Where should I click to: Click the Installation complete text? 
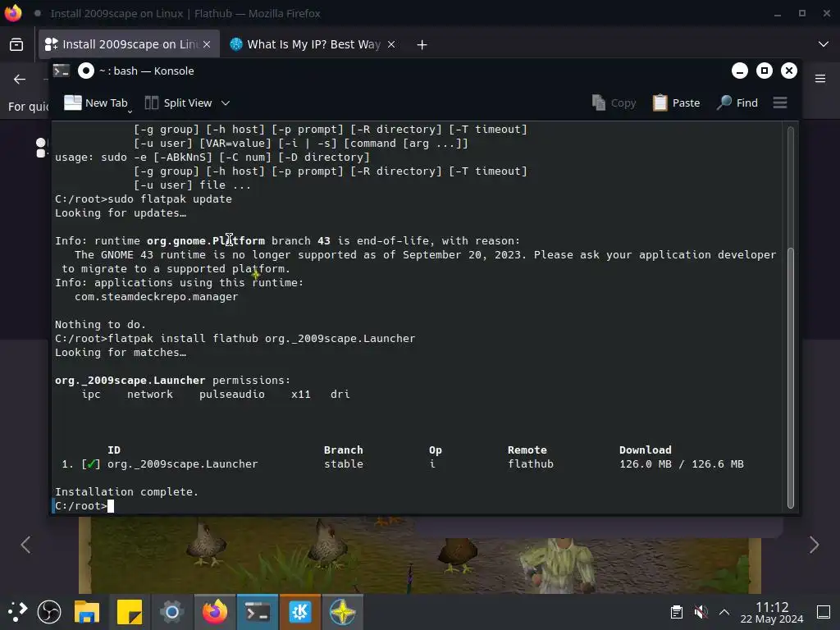[x=126, y=492]
